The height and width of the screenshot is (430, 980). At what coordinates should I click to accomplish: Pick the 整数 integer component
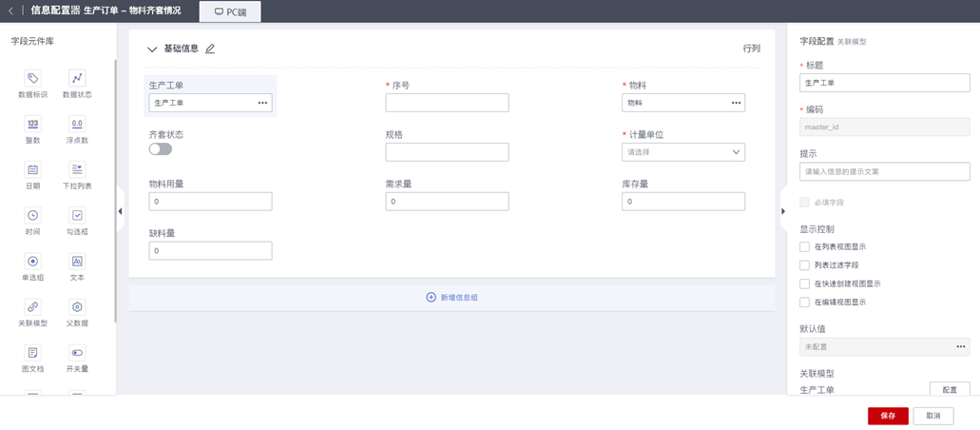(x=32, y=124)
